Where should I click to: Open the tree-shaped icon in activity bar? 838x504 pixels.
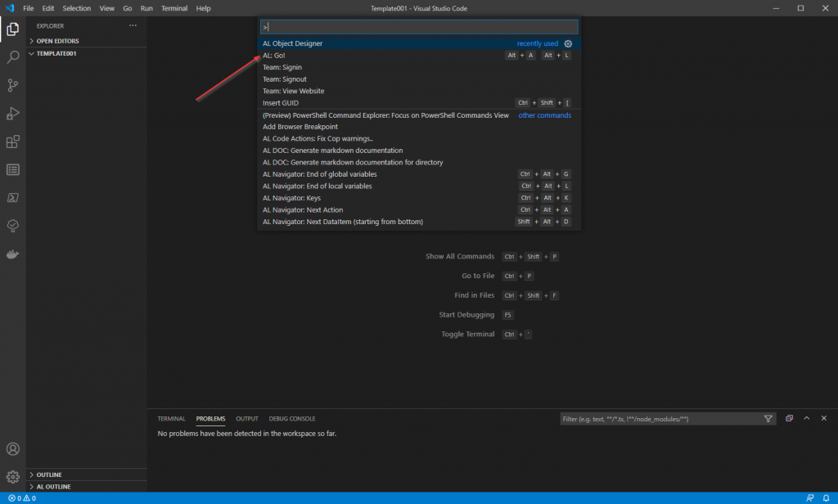13,226
